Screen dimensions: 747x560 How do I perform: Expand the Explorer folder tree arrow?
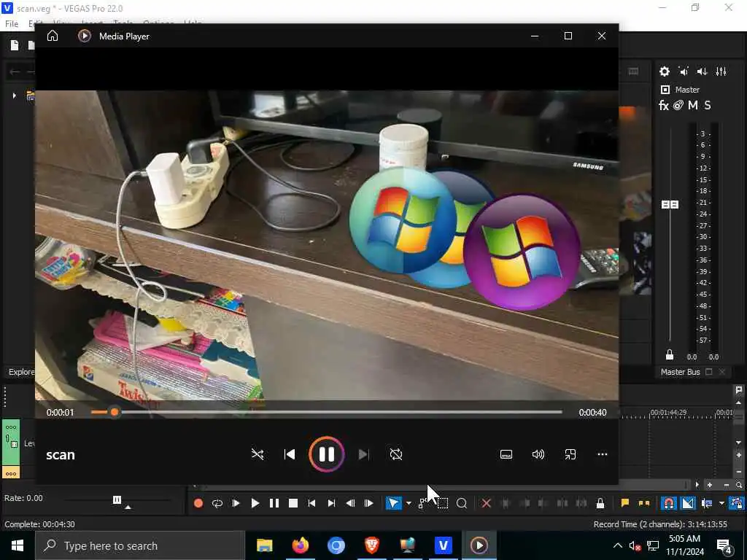pos(15,96)
